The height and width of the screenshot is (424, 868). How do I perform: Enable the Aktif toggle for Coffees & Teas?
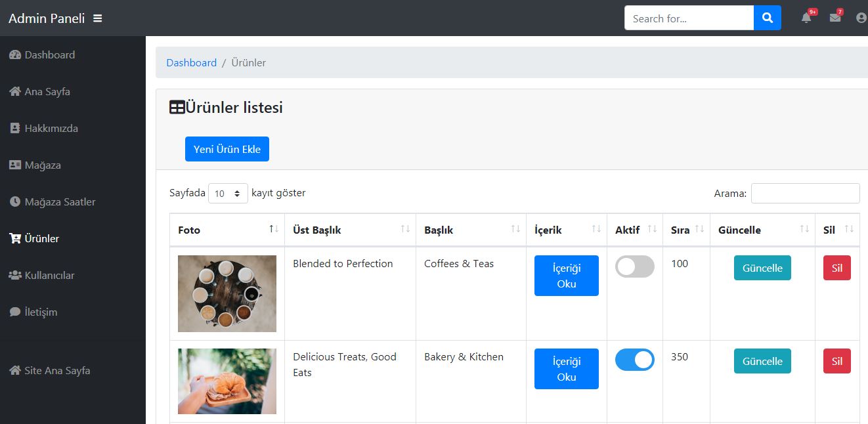[634, 266]
